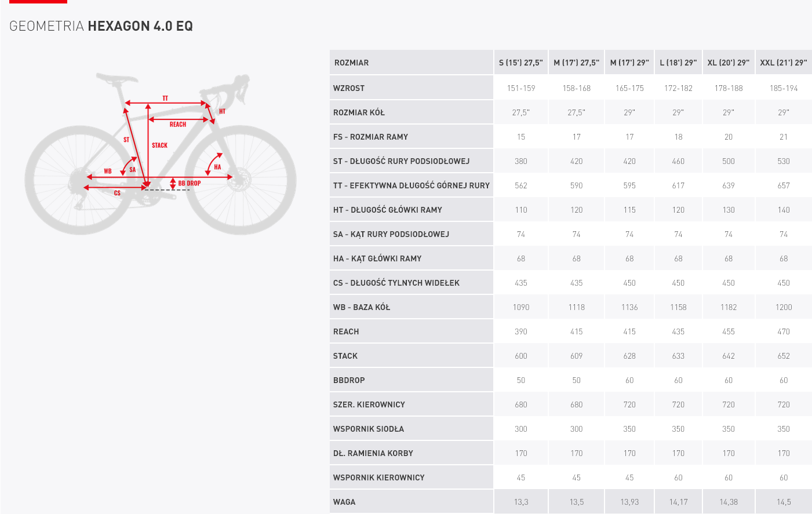Click the SA angle label on diagram
Screen dimensions: 812x514
tap(133, 170)
